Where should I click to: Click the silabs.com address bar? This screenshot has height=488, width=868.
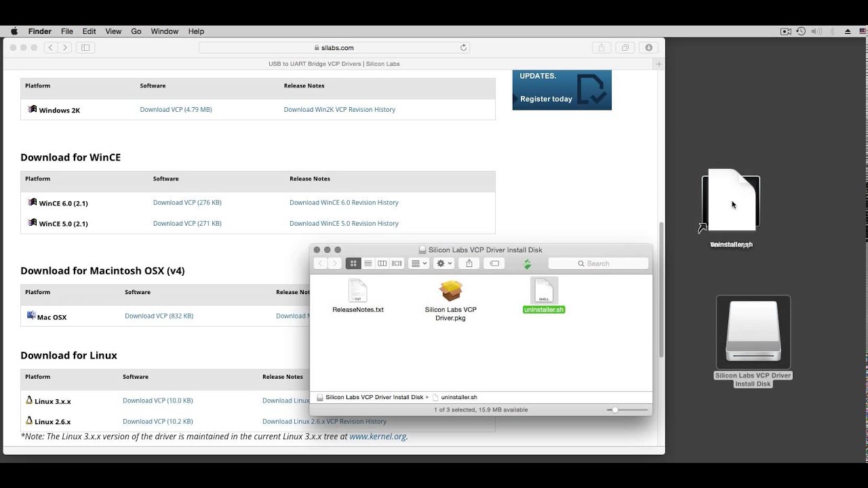click(x=334, y=47)
